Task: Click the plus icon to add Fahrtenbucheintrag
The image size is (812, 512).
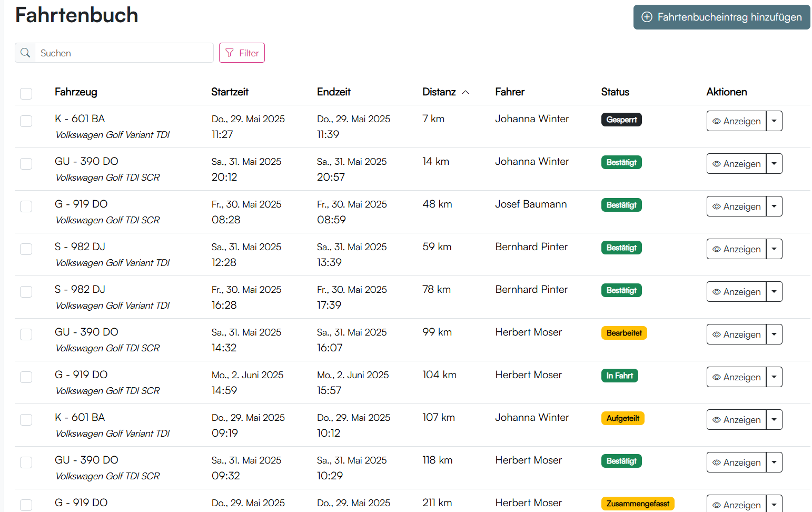Action: [647, 17]
